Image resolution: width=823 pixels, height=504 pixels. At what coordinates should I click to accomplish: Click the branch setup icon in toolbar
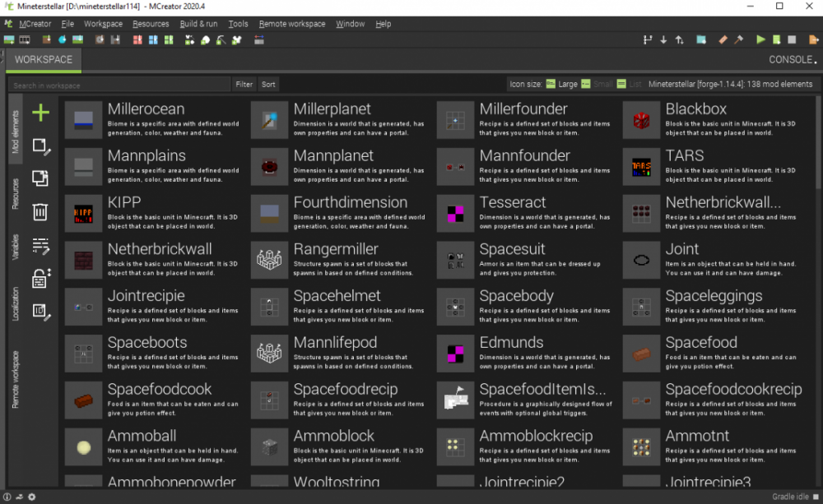coord(648,39)
